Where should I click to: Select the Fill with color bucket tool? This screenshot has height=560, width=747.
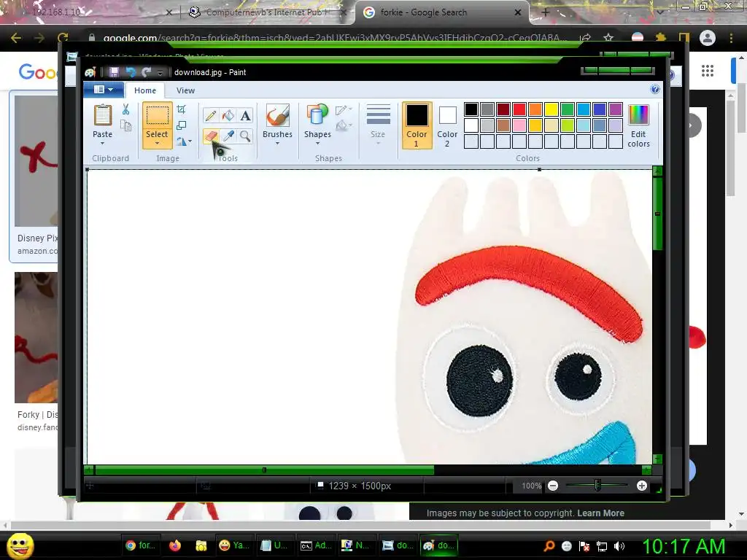[228, 115]
